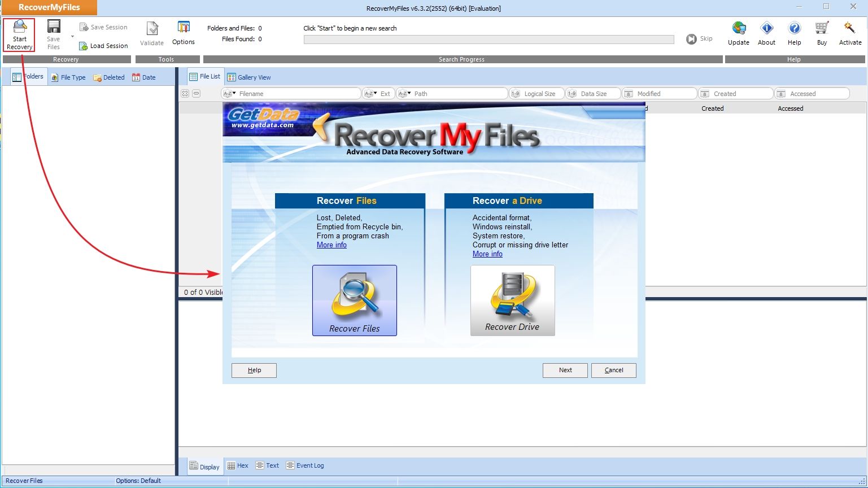Image resolution: width=868 pixels, height=488 pixels.
Task: Click the Buy shopping cart icon
Action: pos(822,28)
